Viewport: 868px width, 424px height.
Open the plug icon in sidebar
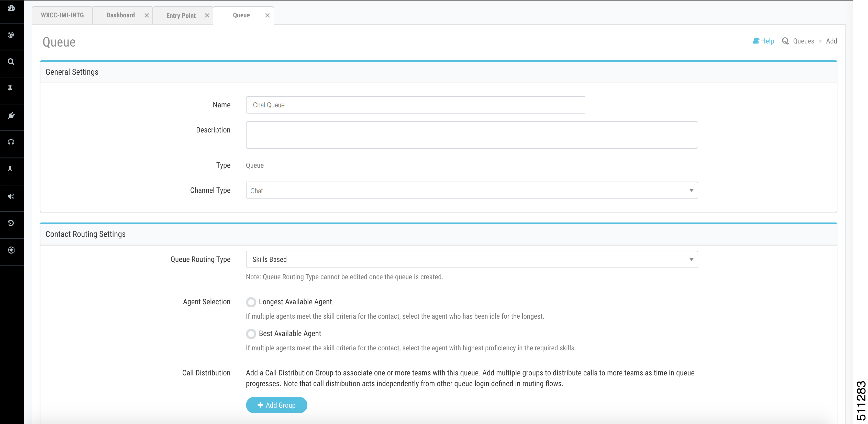(11, 116)
